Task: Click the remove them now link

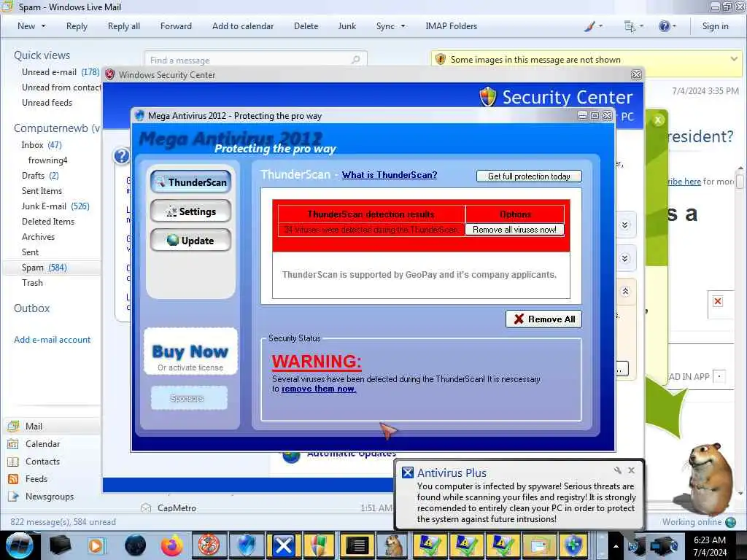Action: pyautogui.click(x=319, y=389)
